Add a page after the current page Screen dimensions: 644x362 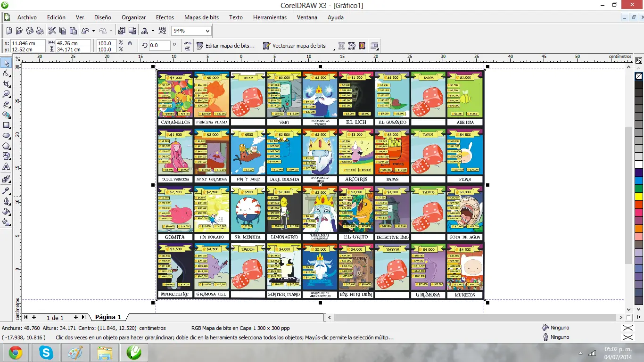point(75,317)
